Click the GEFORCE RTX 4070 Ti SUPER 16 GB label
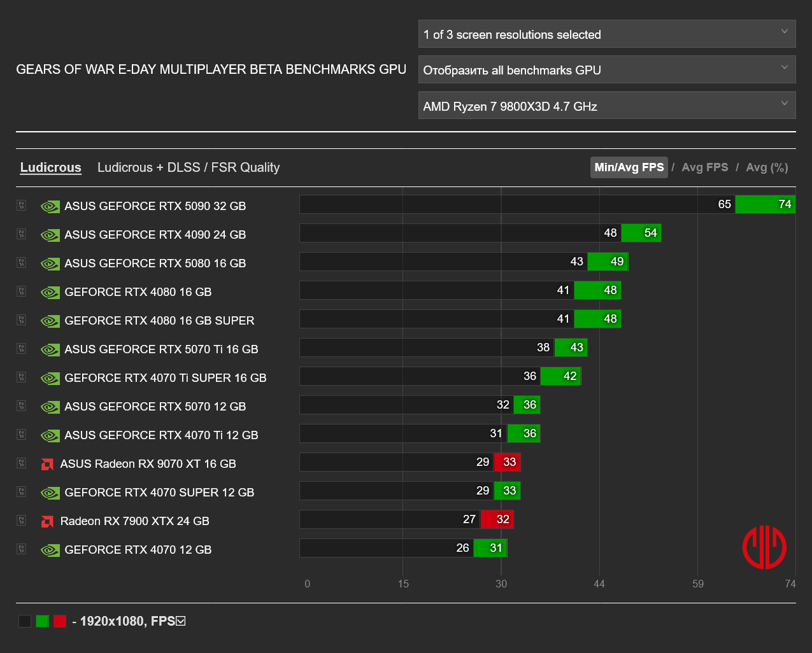 click(x=166, y=378)
